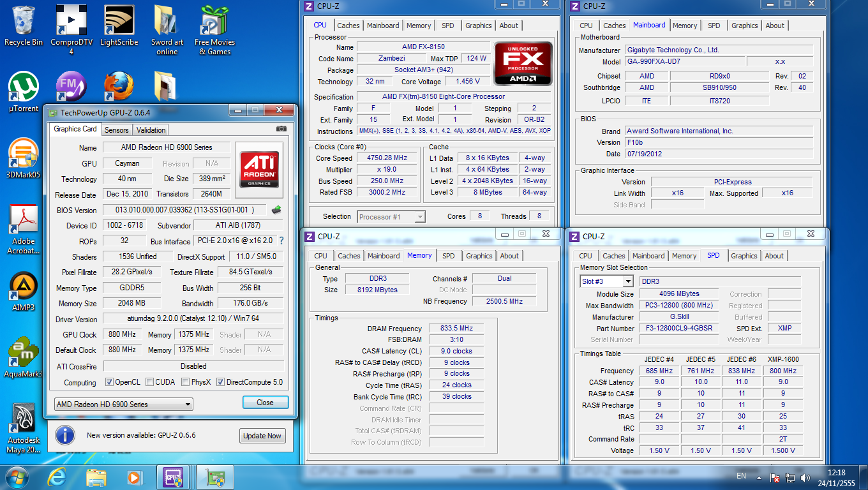The height and width of the screenshot is (490, 868).
Task: Open the purple FM music shortcut
Action: (70, 85)
